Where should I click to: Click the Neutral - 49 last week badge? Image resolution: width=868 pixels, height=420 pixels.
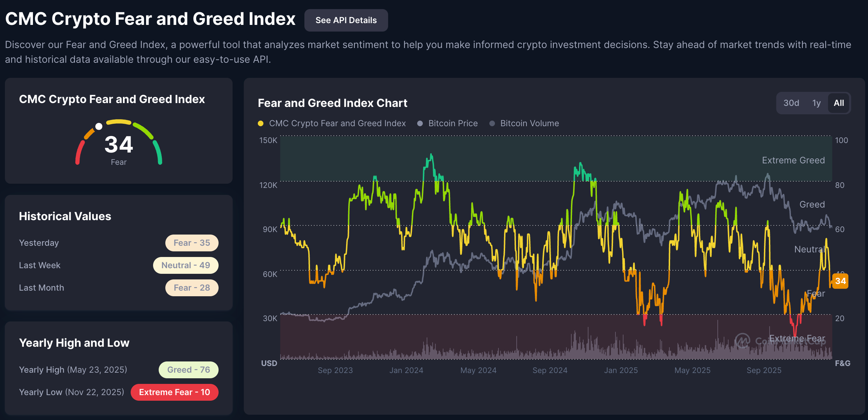[186, 265]
